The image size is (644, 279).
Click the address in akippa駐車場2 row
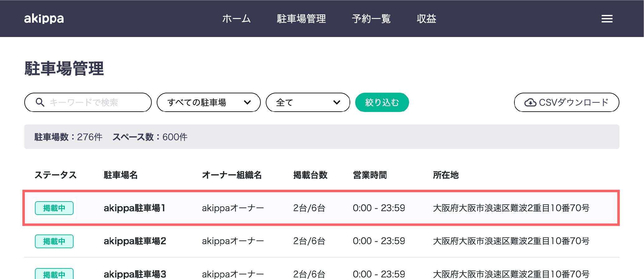pos(511,241)
